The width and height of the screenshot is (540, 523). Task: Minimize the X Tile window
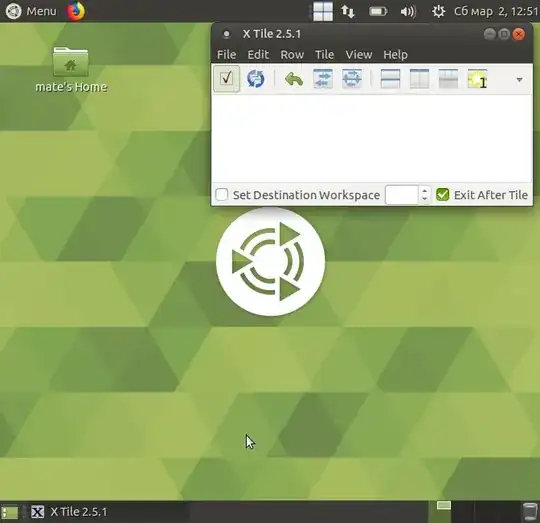(x=489, y=34)
